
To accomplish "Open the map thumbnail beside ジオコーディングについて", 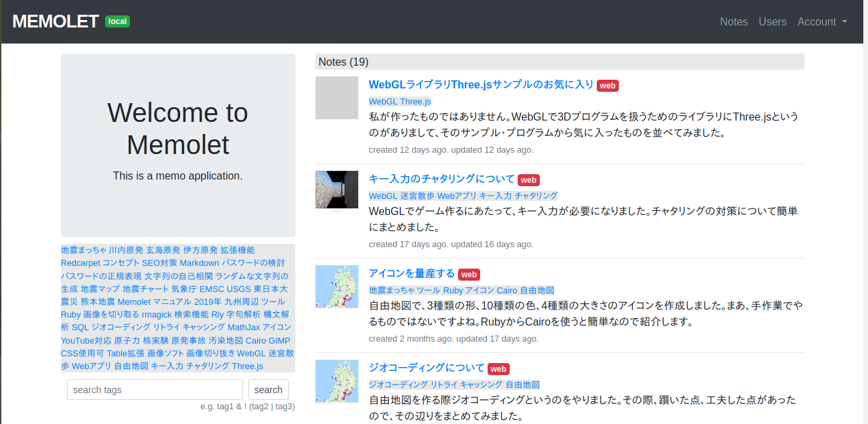I will click(x=337, y=381).
